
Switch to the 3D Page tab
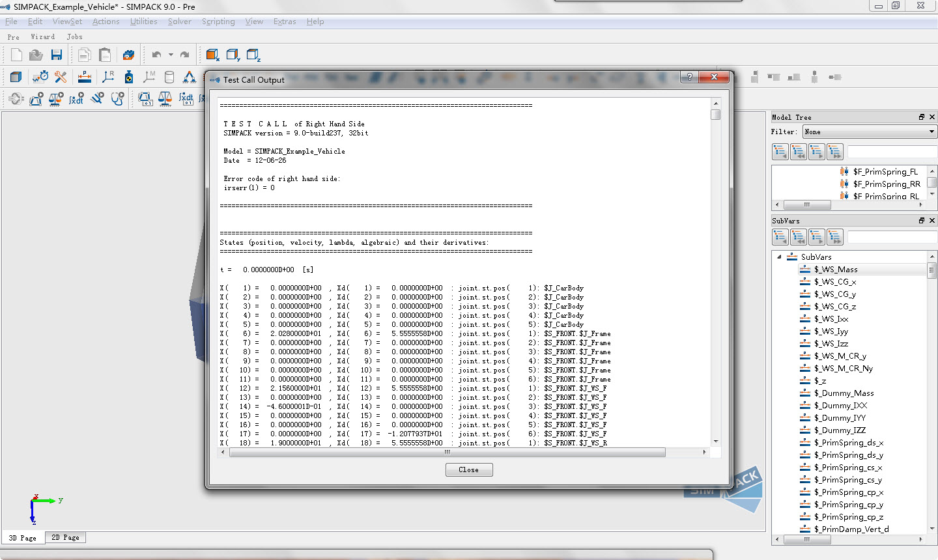(x=23, y=538)
